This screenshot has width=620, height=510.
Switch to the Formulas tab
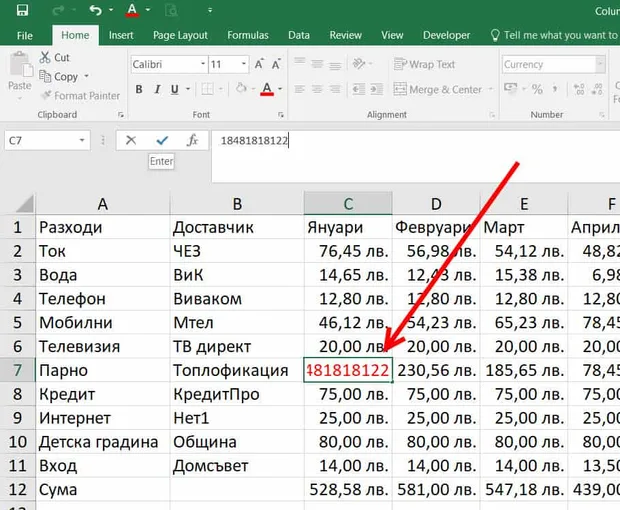(x=248, y=35)
